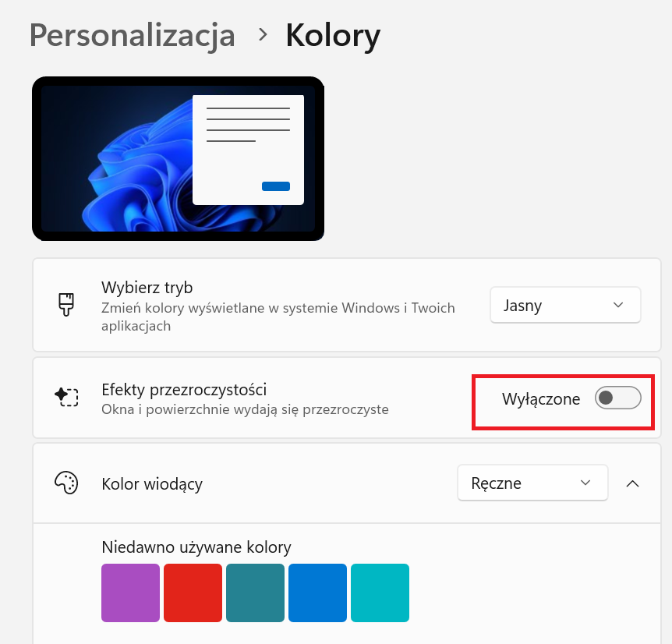Click the desktop preview thumbnail
672x644 pixels.
coord(178,157)
